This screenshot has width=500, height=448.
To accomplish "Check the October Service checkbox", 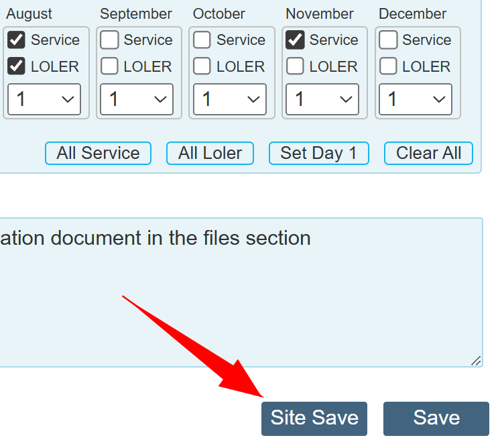I will 202,40.
